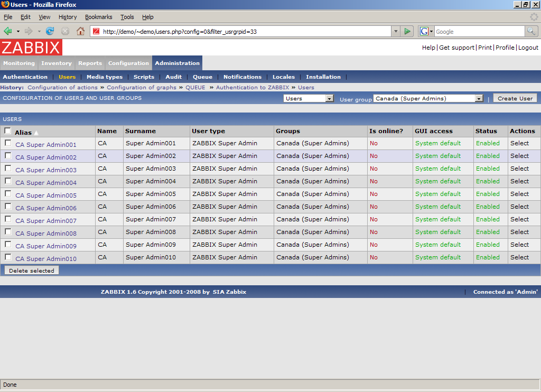Switch to the Inventory tab
The image size is (541, 392).
[57, 63]
